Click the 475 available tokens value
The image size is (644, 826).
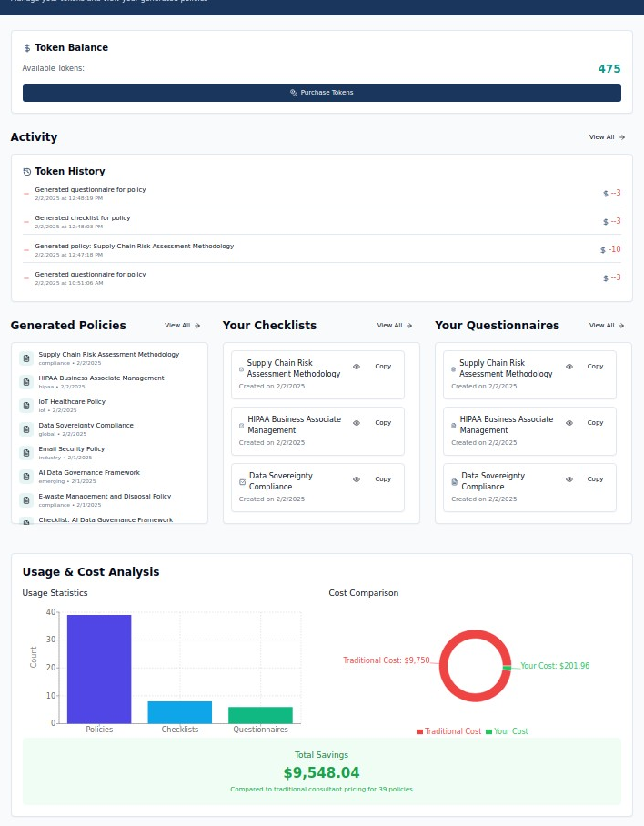(609, 69)
